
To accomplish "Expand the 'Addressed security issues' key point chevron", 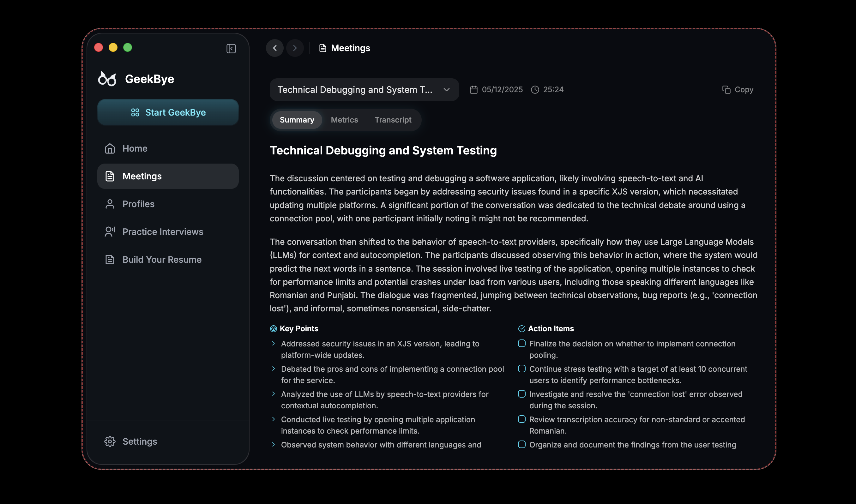I will coord(274,343).
